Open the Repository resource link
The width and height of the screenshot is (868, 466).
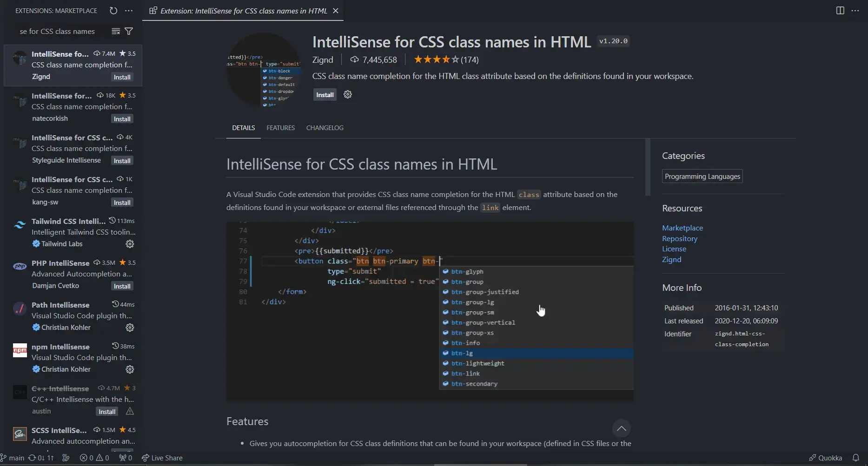pyautogui.click(x=679, y=239)
